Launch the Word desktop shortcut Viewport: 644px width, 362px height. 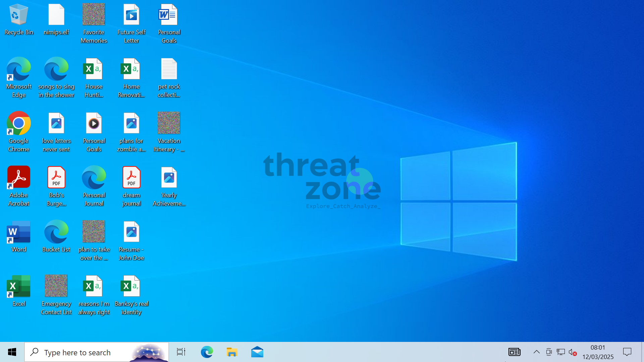[19, 237]
